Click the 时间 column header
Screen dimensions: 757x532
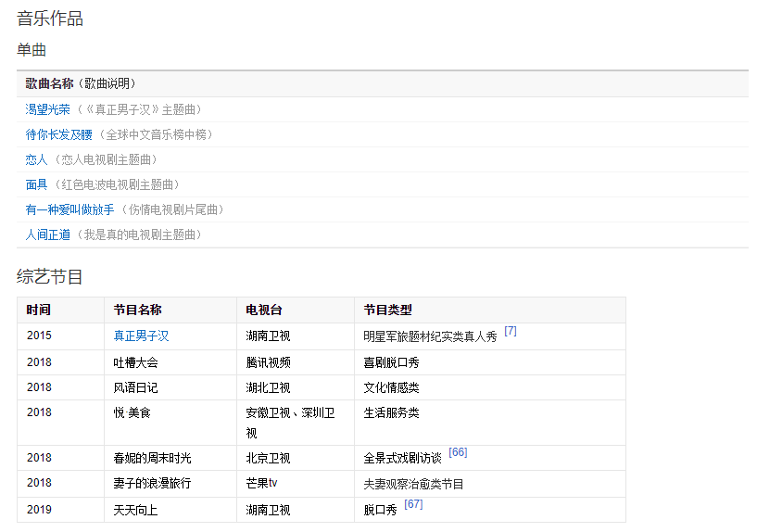coord(39,310)
